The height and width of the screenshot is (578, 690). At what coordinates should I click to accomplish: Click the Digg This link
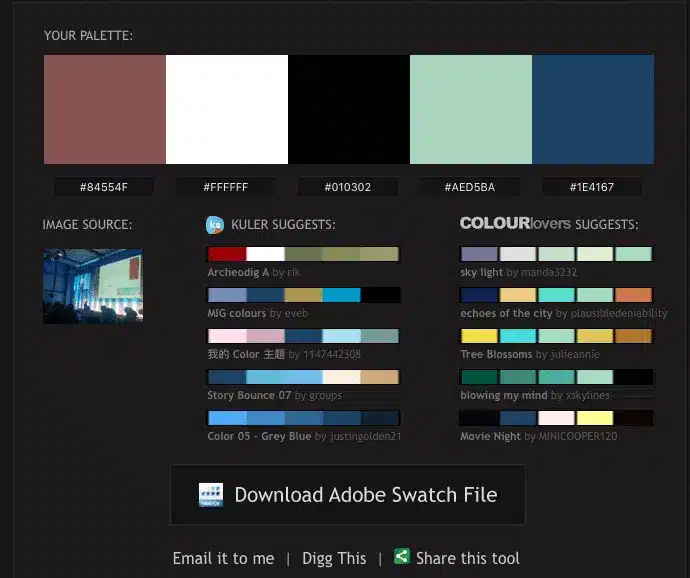coord(333,558)
